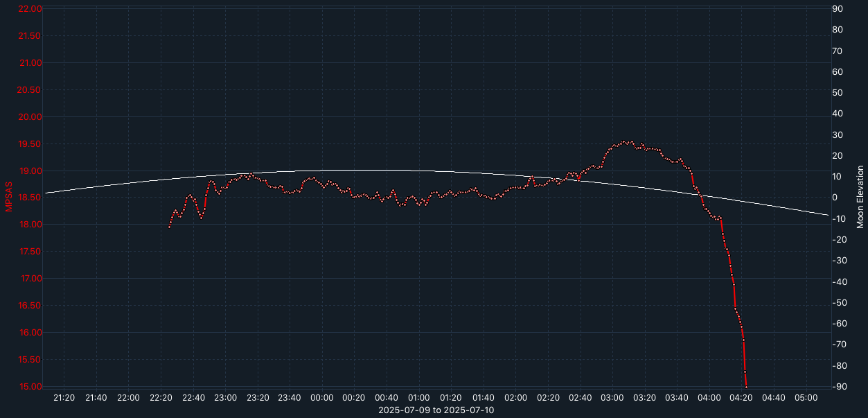This screenshot has height=418, width=868.
Task: Click the 23:20 time axis label
Action: 258,398
